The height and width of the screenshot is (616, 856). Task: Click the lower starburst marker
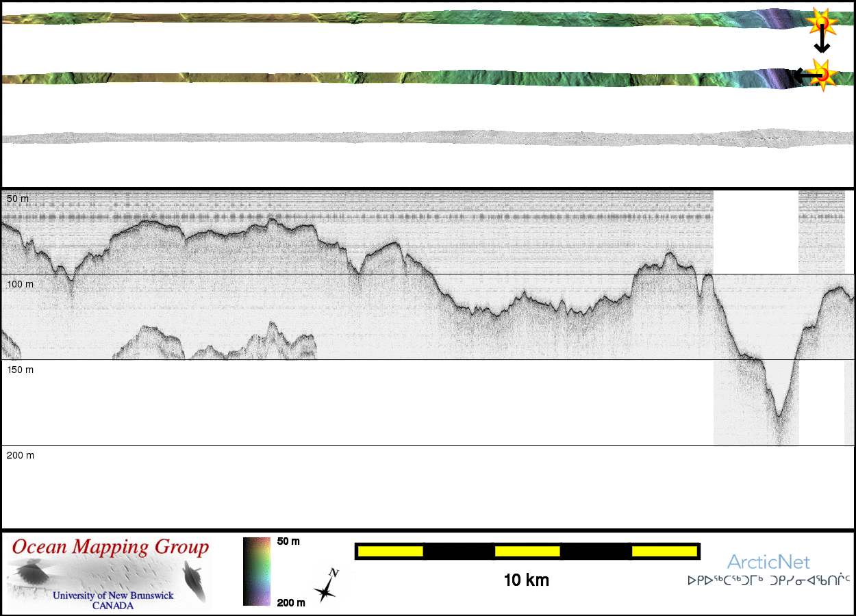tap(822, 74)
